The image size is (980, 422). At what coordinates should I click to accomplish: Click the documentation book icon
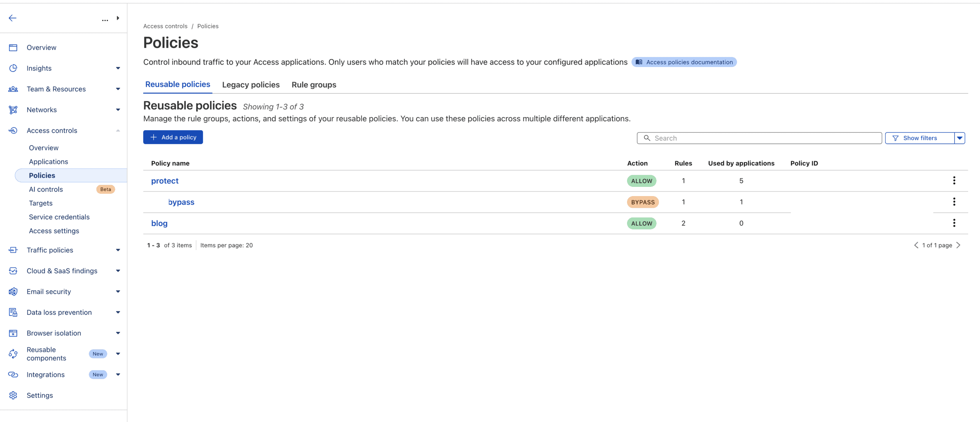tap(639, 62)
